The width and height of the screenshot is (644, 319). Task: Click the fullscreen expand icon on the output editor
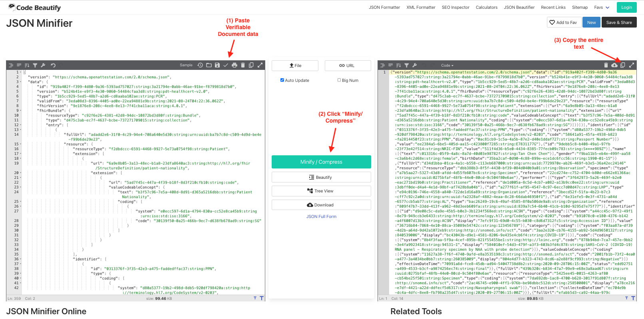pos(632,65)
